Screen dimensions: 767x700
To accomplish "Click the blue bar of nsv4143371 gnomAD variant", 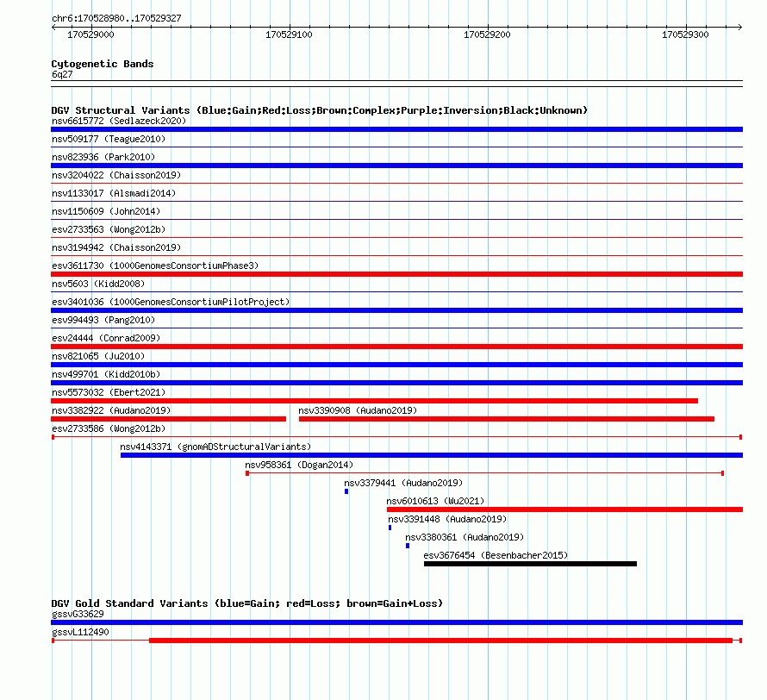I will pyautogui.click(x=432, y=455).
